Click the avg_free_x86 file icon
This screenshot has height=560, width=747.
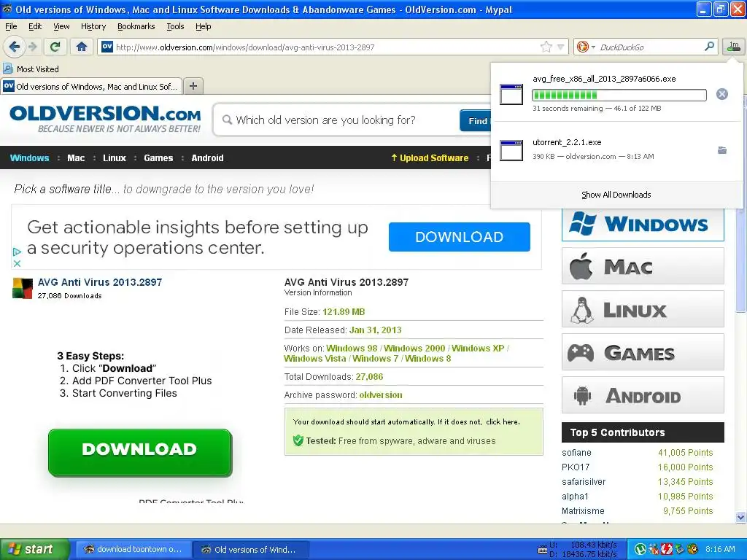point(511,94)
